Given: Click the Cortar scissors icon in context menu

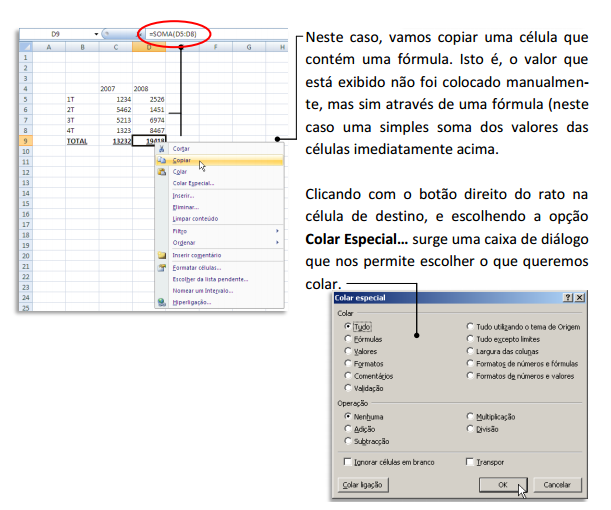Looking at the screenshot, I should [x=162, y=148].
